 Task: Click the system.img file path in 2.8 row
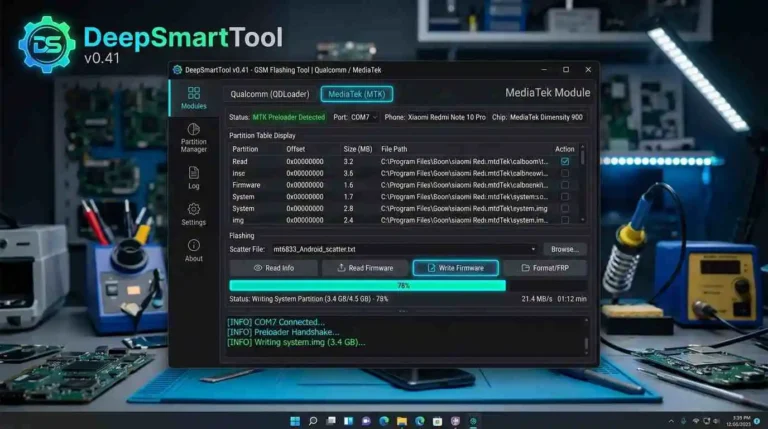(464, 208)
